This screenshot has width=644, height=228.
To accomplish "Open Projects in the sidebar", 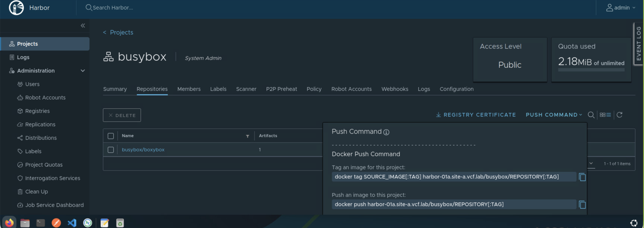I will point(45,44).
